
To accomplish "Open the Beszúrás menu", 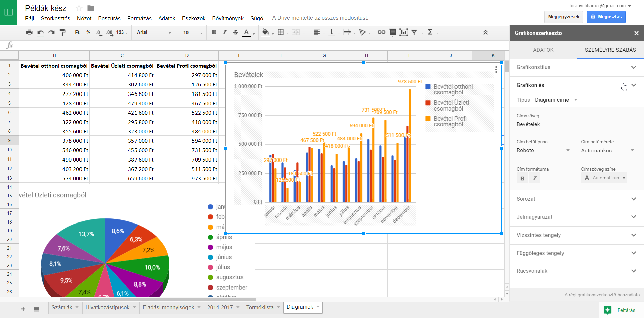I will [109, 18].
